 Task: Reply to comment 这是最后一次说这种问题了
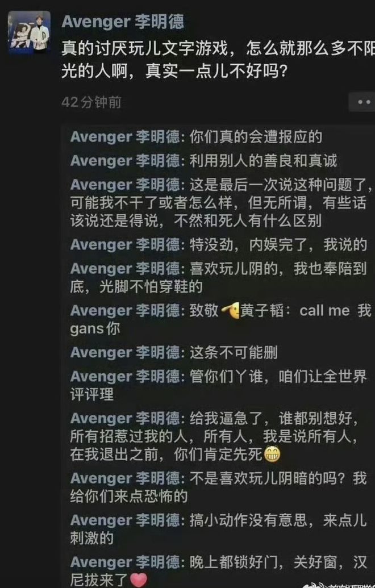220,203
